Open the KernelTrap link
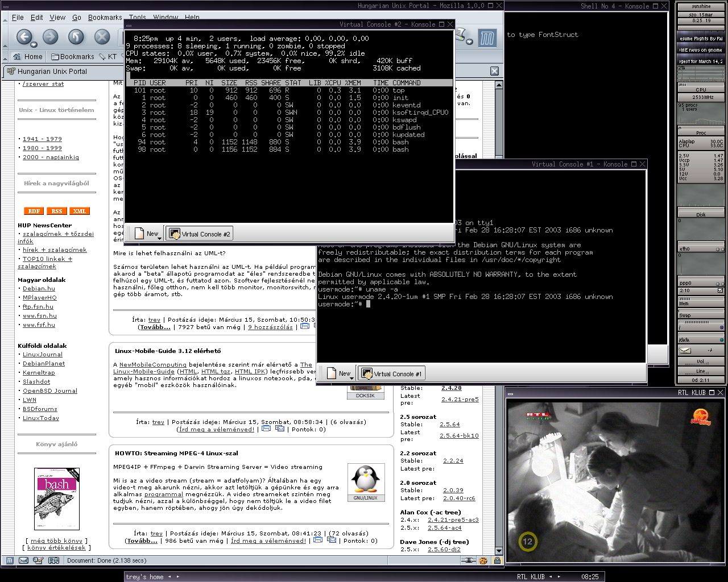728x582 pixels. pyautogui.click(x=39, y=373)
